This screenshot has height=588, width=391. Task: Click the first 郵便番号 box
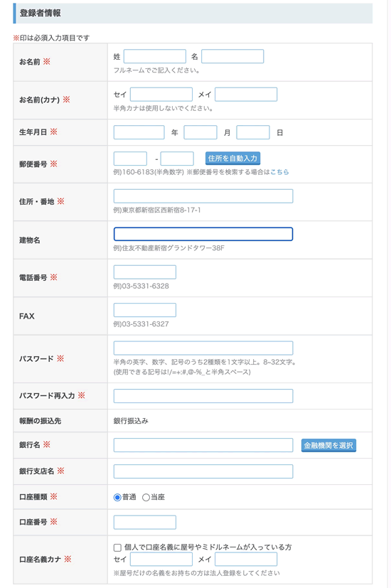click(130, 159)
